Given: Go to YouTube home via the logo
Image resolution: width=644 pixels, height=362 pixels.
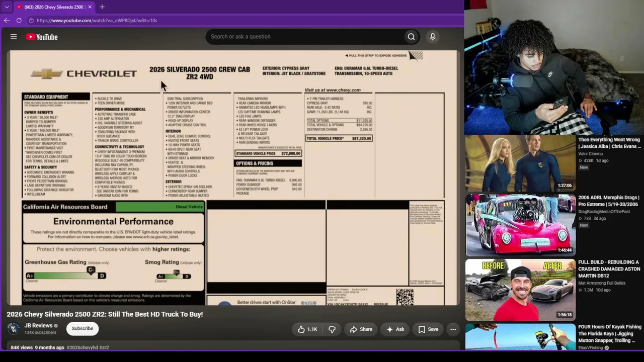Looking at the screenshot, I should [x=42, y=37].
